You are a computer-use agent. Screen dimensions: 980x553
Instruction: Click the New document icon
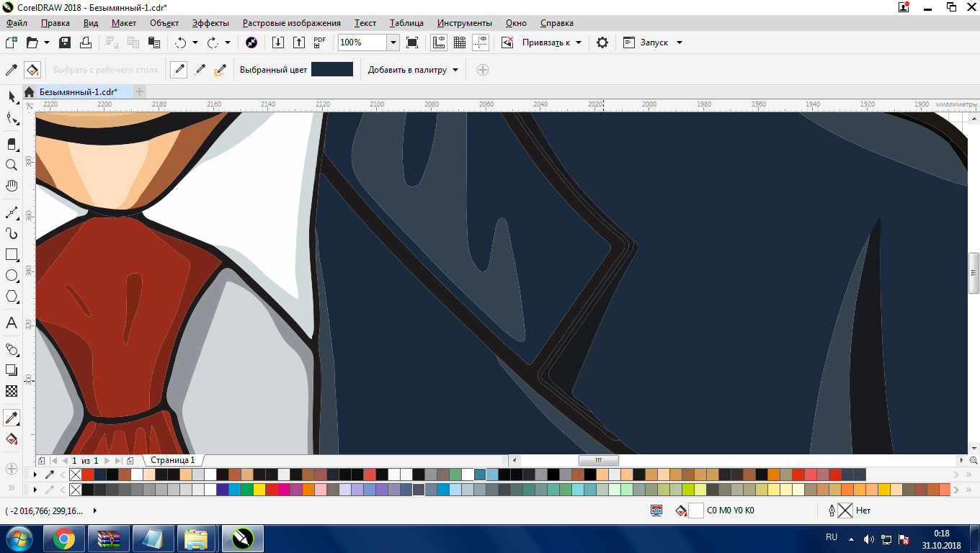point(11,42)
